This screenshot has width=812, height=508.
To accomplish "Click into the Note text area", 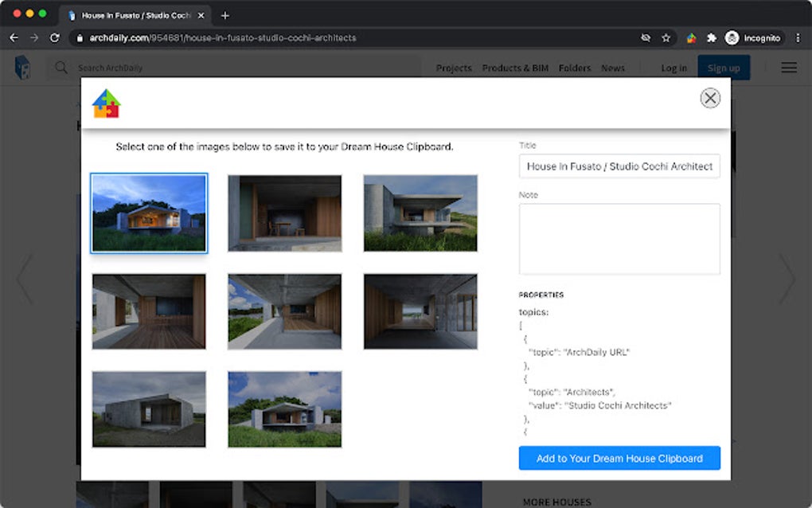I will [619, 239].
